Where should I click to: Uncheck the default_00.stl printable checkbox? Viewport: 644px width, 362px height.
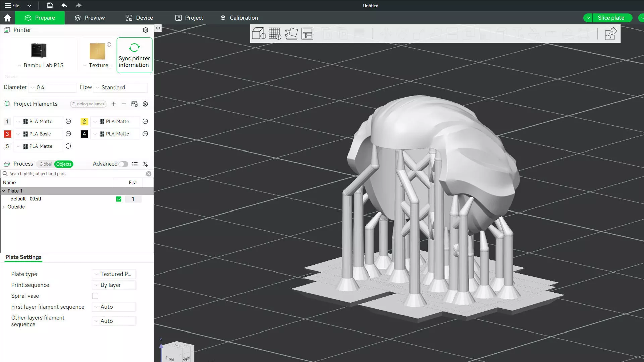click(119, 199)
